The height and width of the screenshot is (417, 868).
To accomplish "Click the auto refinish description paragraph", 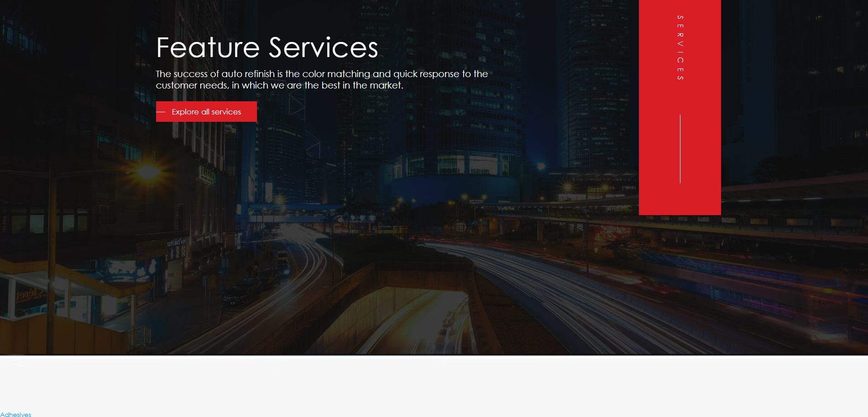I will pos(322,79).
